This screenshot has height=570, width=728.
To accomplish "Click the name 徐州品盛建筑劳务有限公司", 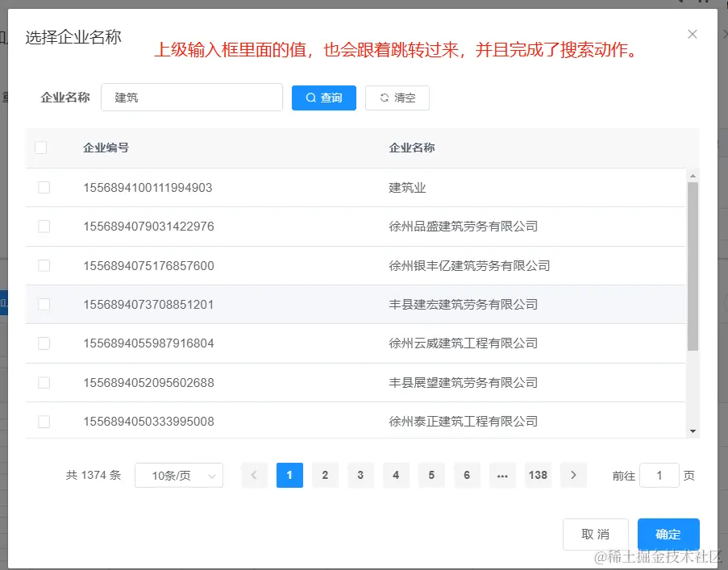I will (464, 227).
